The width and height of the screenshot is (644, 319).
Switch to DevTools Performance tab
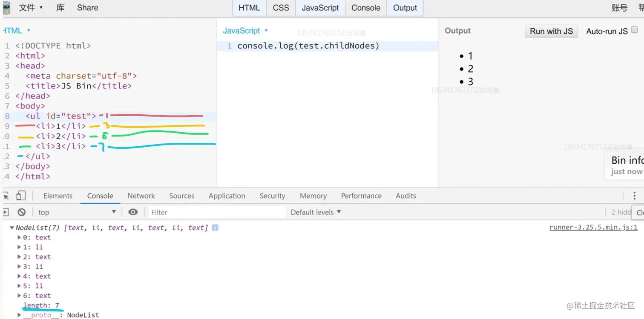coord(361,196)
